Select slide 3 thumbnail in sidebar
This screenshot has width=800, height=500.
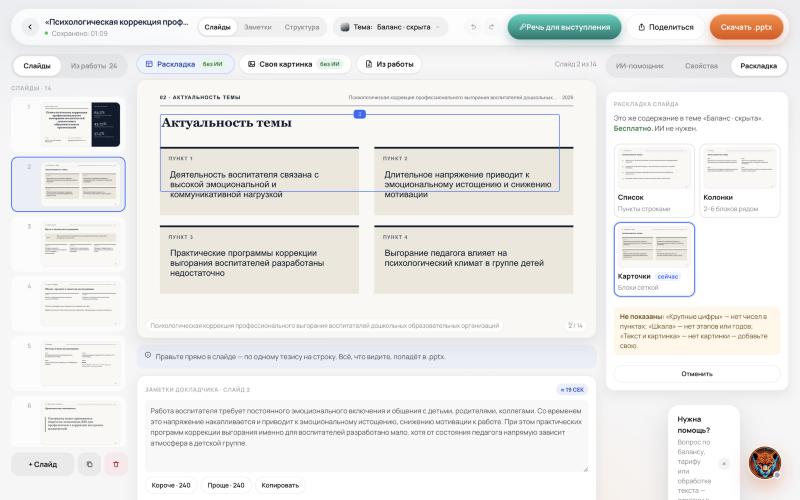point(68,244)
